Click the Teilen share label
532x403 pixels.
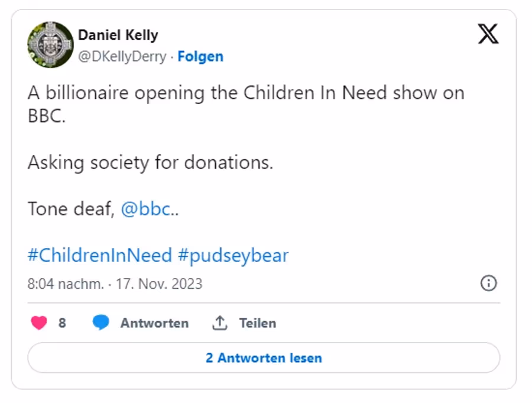[x=258, y=323]
